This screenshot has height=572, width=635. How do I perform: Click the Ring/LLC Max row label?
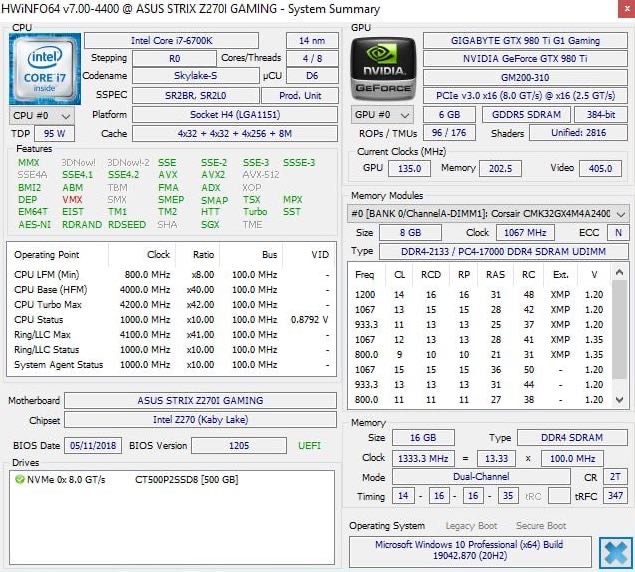tap(43, 335)
